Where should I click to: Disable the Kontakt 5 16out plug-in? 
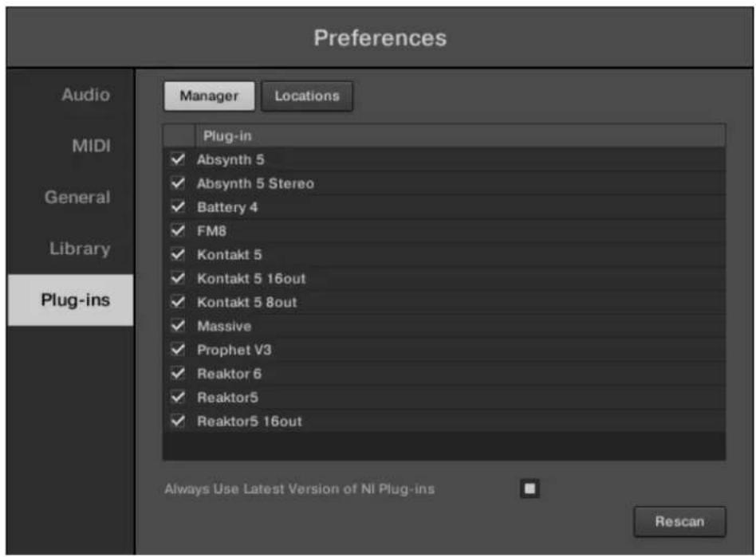pos(178,279)
